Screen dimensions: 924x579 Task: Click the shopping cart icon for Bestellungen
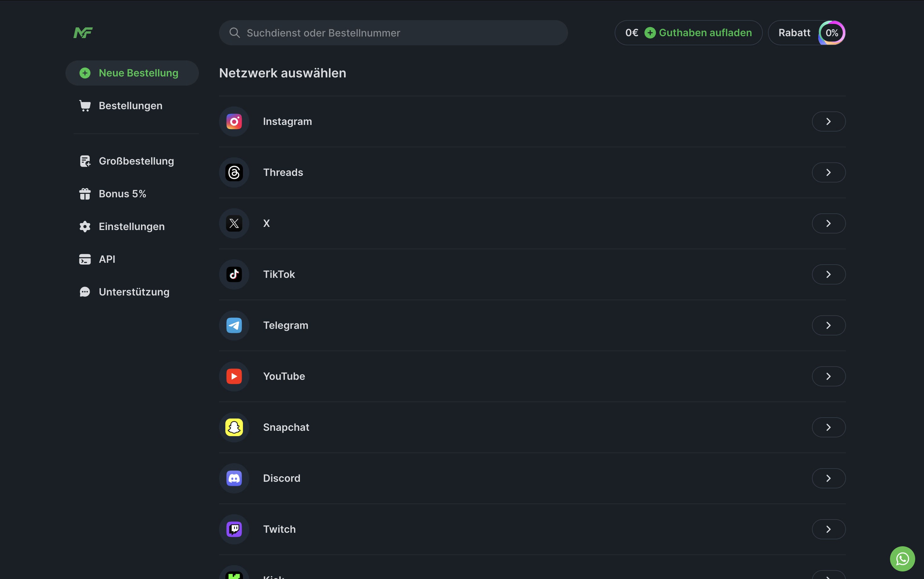pos(85,106)
